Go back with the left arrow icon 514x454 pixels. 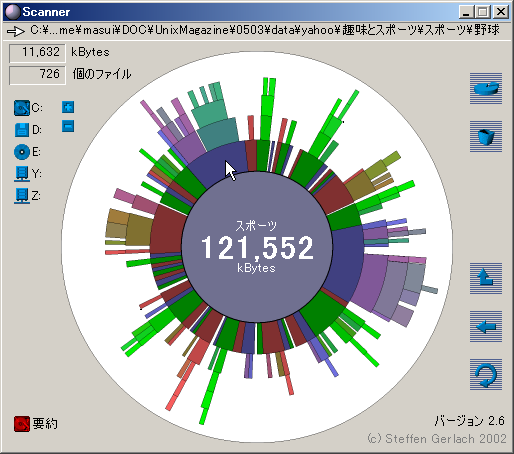click(486, 327)
